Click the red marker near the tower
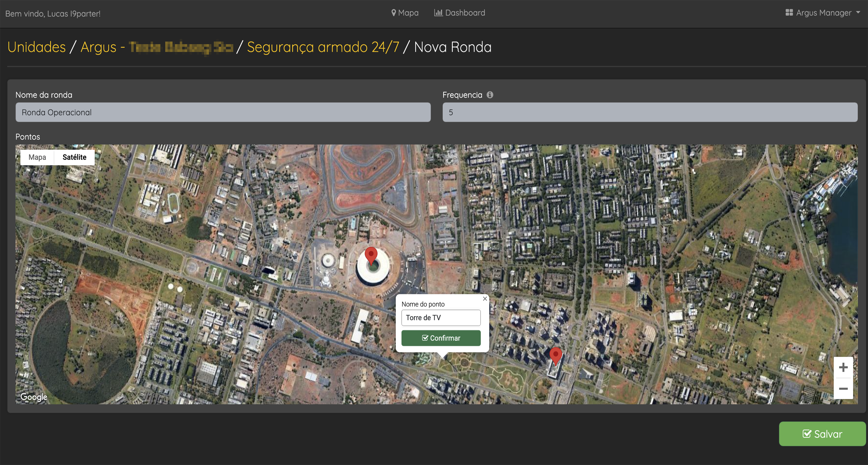 pyautogui.click(x=556, y=355)
